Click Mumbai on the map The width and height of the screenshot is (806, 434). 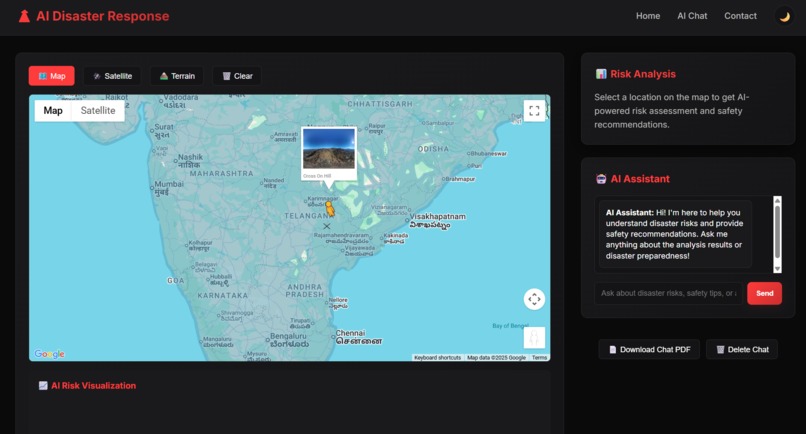[x=169, y=188]
